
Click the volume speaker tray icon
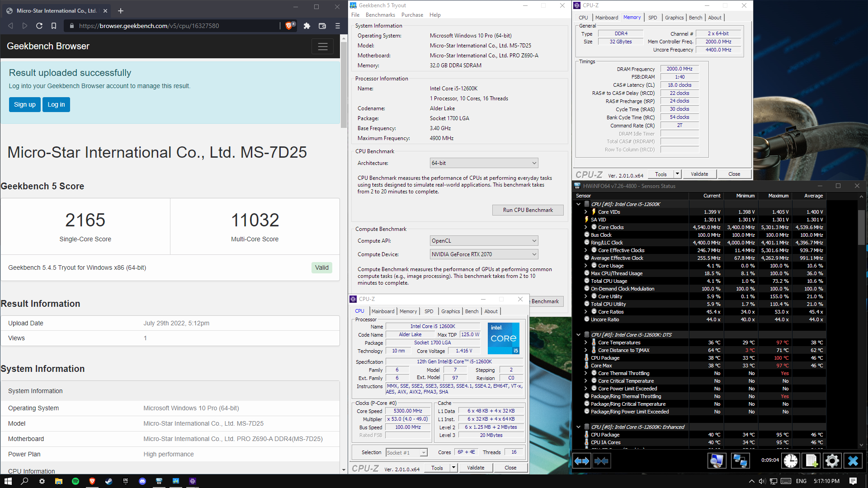[762, 481]
